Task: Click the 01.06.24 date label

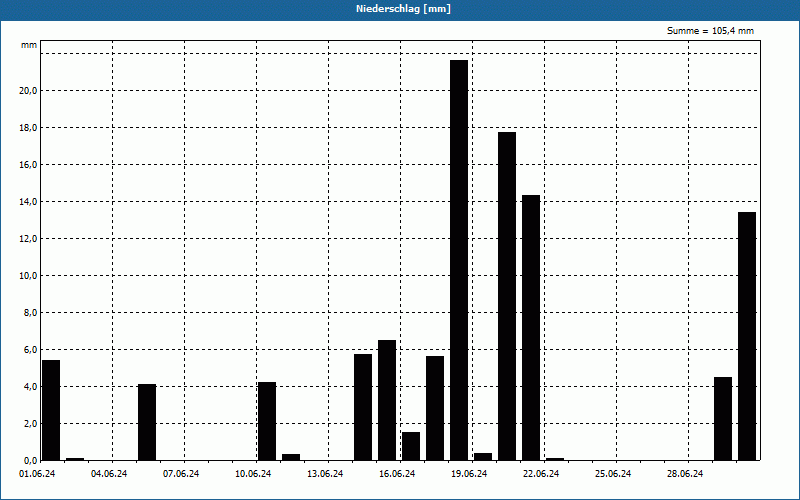Action: [x=37, y=474]
